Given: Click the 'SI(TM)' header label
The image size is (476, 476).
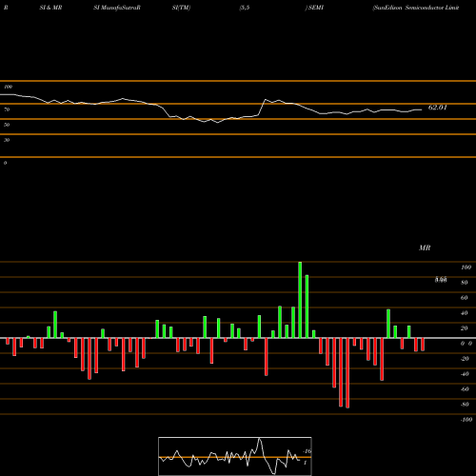Looking at the screenshot, I should [181, 8].
